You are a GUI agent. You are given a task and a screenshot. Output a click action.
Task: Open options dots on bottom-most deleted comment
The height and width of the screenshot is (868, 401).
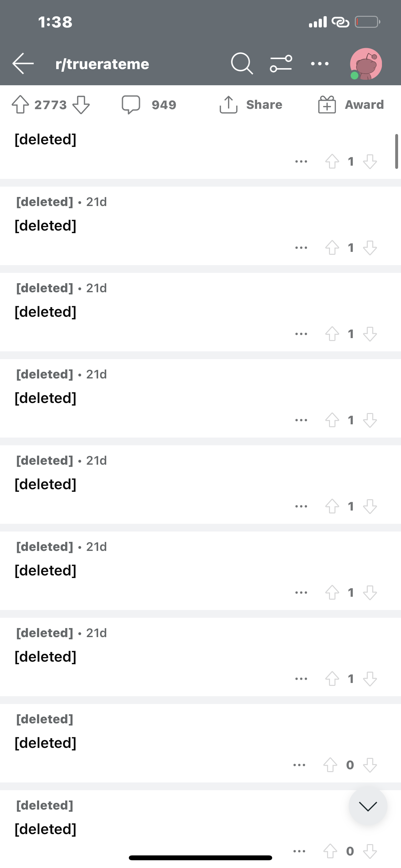299,851
